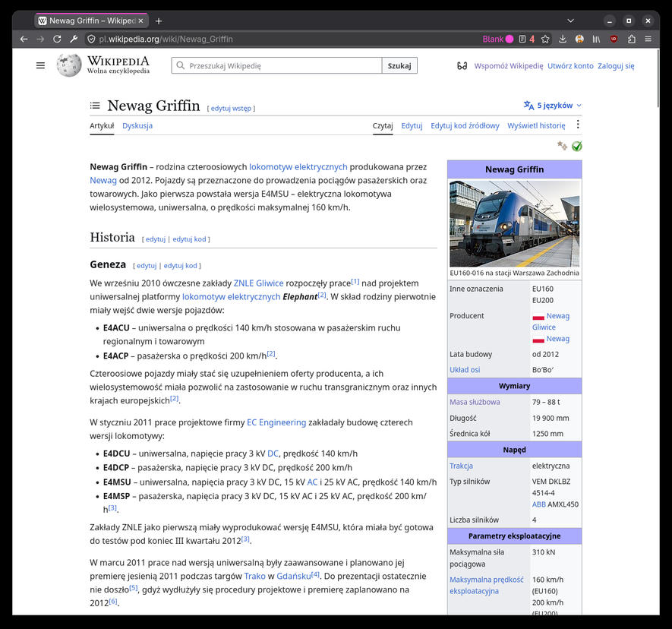
Task: Open the AC link in E4MSU row
Action: coord(312,482)
